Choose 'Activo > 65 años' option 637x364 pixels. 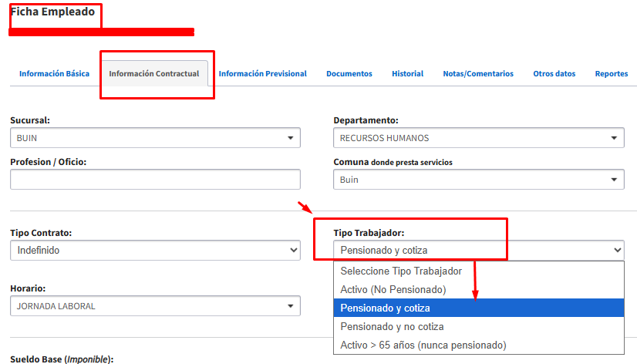423,345
